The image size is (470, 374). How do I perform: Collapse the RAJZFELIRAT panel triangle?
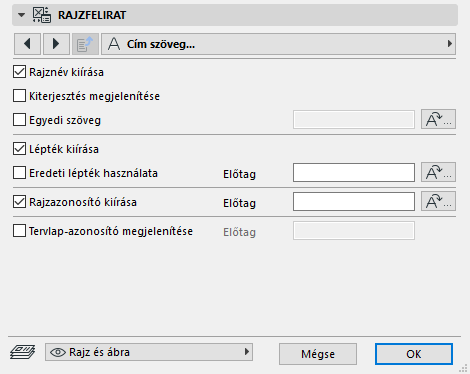(22, 15)
